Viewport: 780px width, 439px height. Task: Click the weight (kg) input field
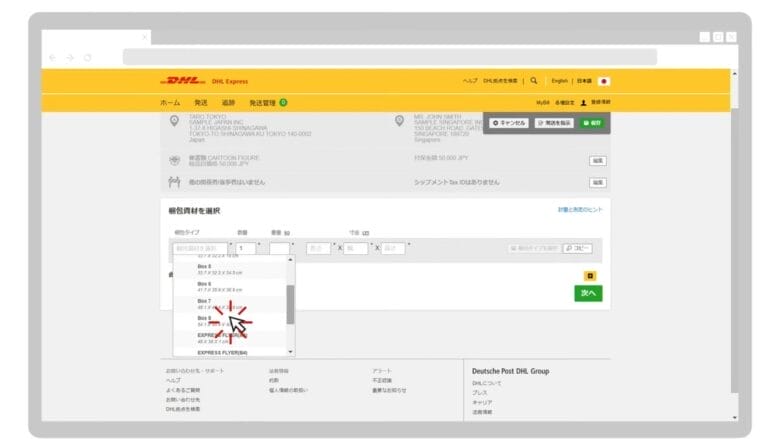(280, 248)
